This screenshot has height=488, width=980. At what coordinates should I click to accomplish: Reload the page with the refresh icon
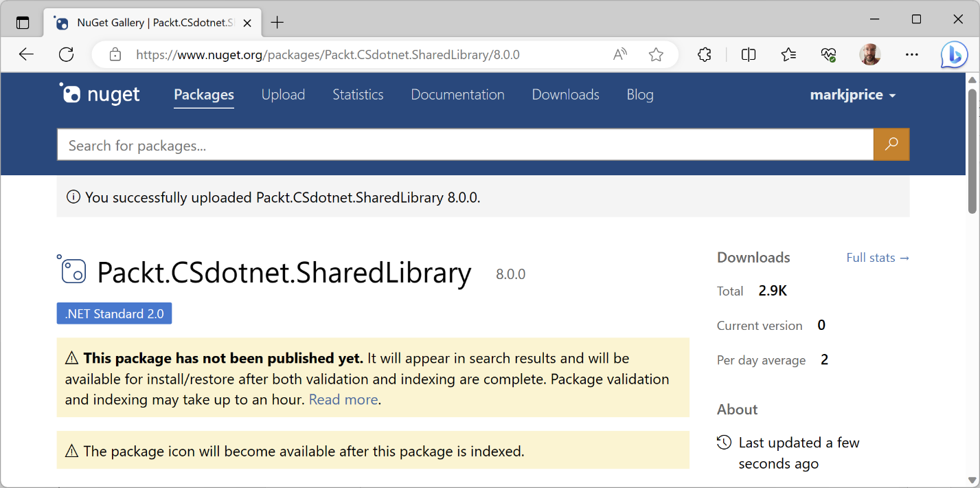click(66, 55)
